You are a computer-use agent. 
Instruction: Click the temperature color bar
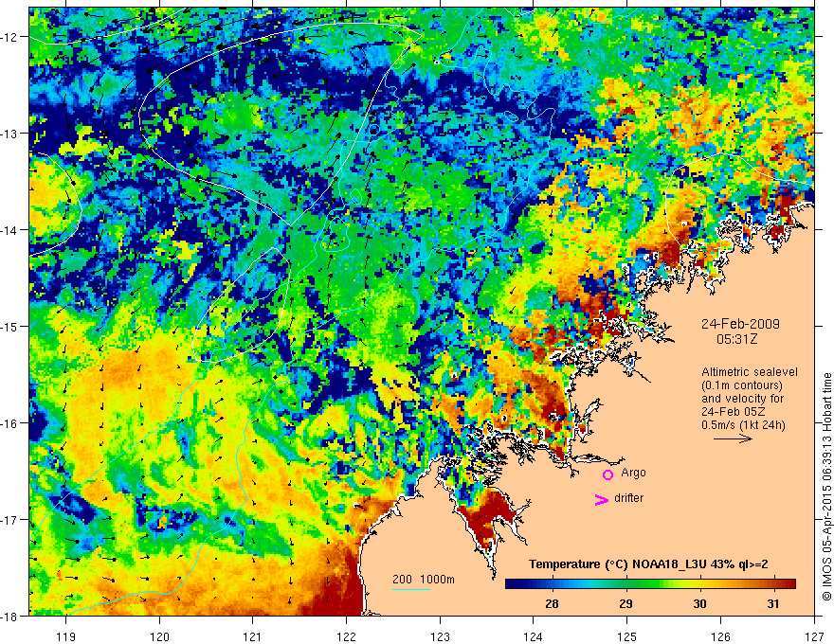pos(650,584)
